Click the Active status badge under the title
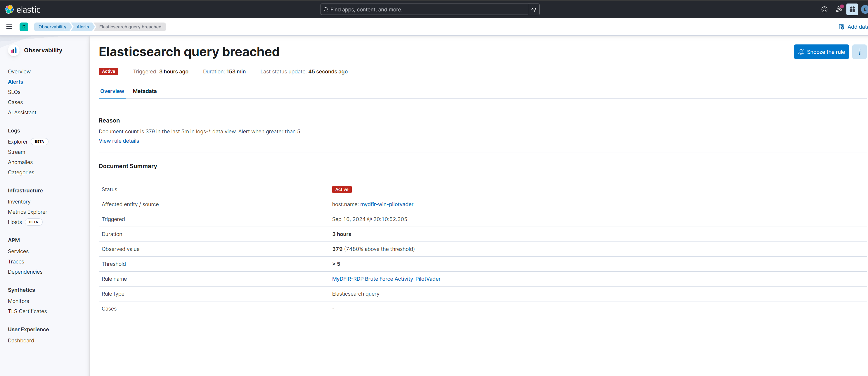The height and width of the screenshot is (376, 868). (108, 71)
